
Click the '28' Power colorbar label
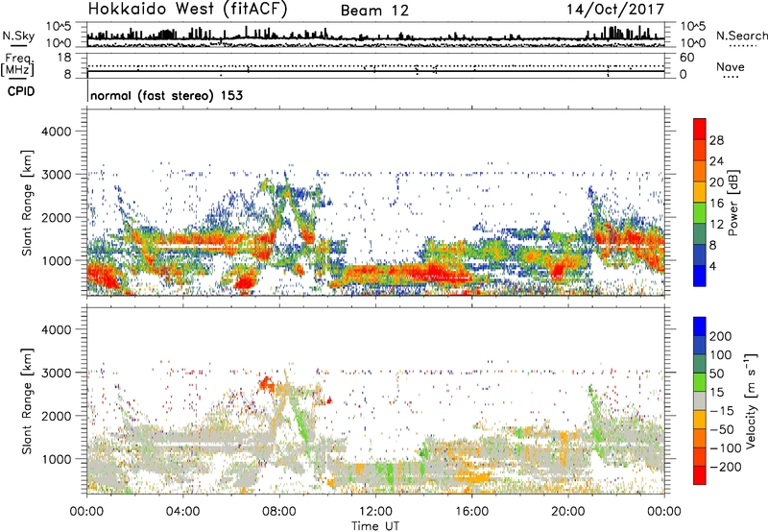tap(716, 140)
